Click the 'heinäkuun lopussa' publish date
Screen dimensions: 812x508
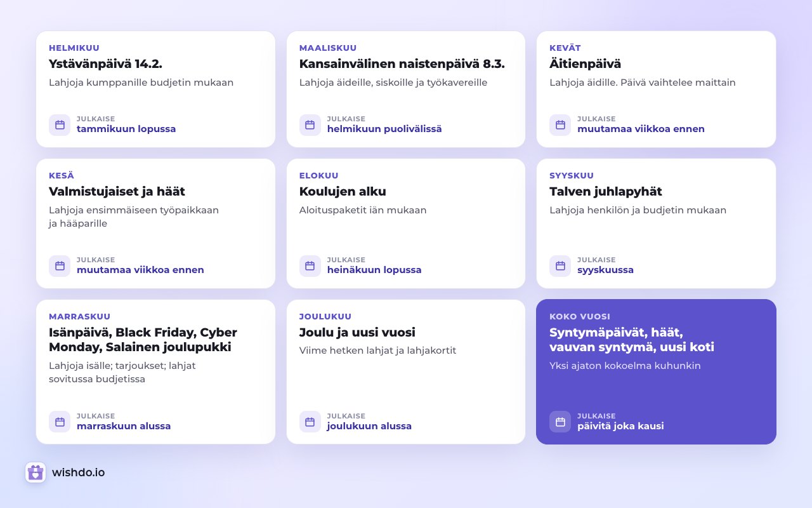pyautogui.click(x=374, y=270)
